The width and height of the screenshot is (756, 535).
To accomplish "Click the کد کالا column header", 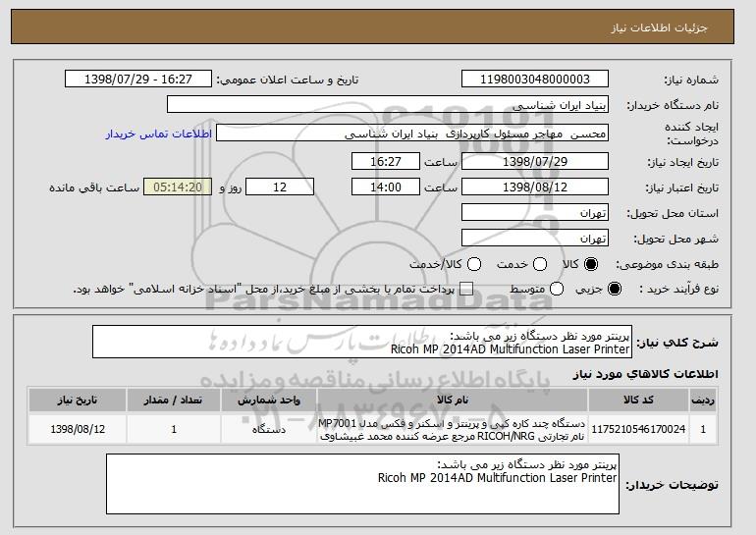I will 638,401.
